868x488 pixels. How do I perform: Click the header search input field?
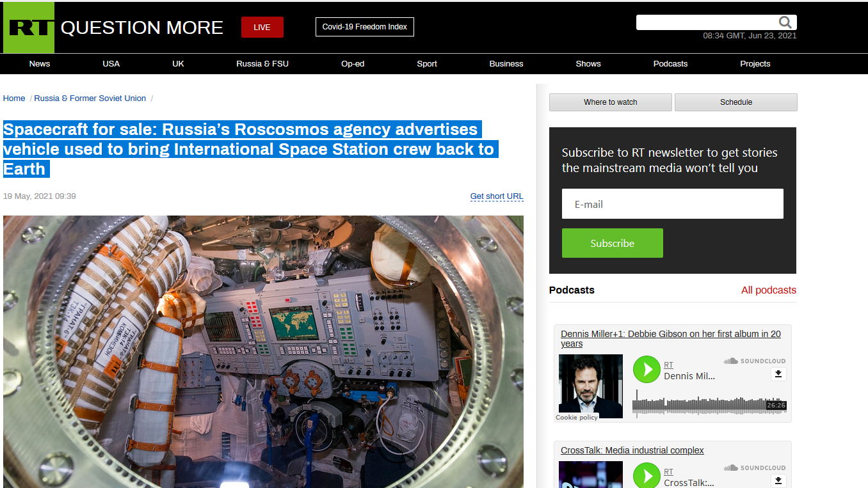coord(707,22)
